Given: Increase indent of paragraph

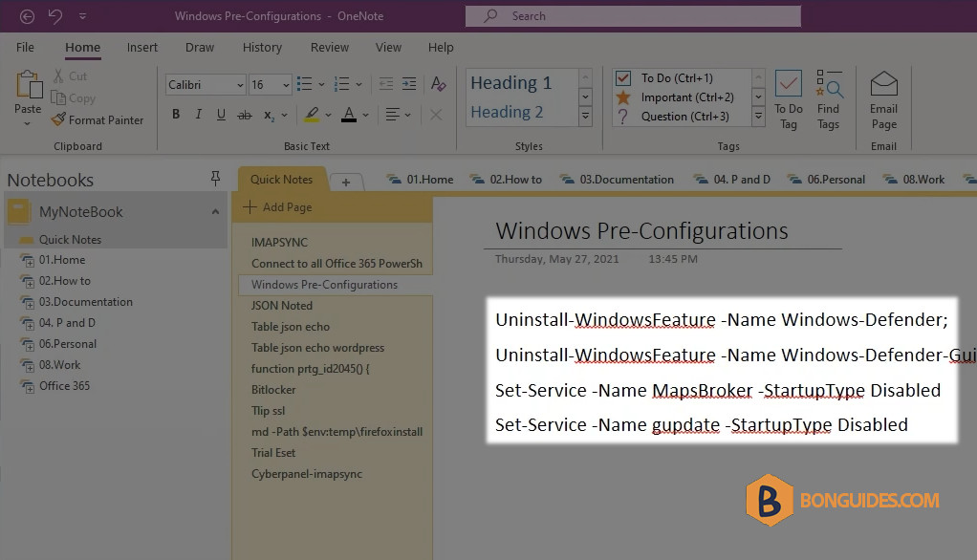Looking at the screenshot, I should 409,84.
